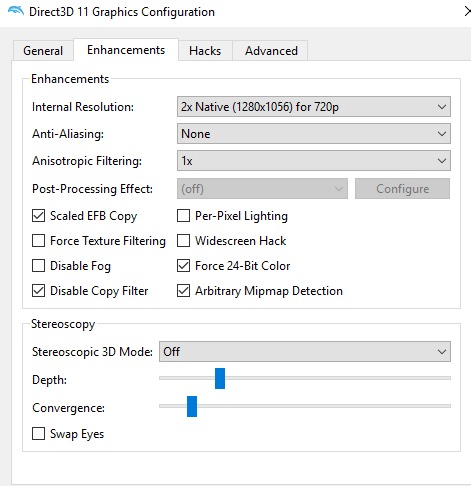Open the Anisotropic Filtering dropdown

pyautogui.click(x=314, y=161)
